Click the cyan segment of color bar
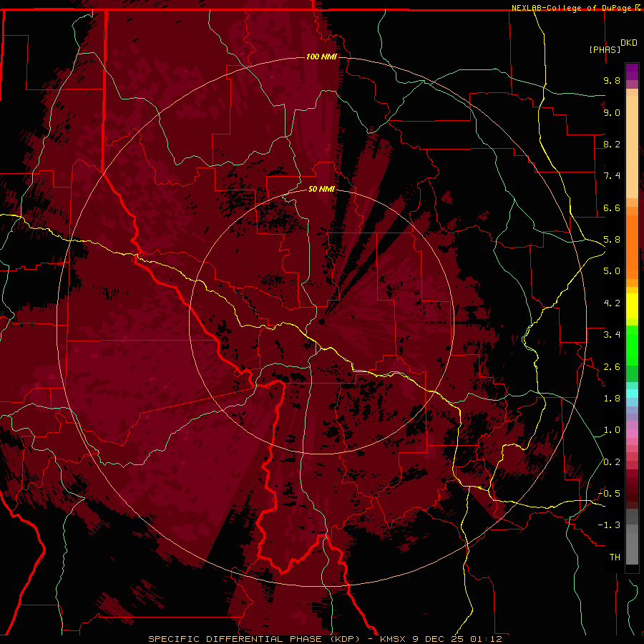644x644 pixels. coord(632,394)
